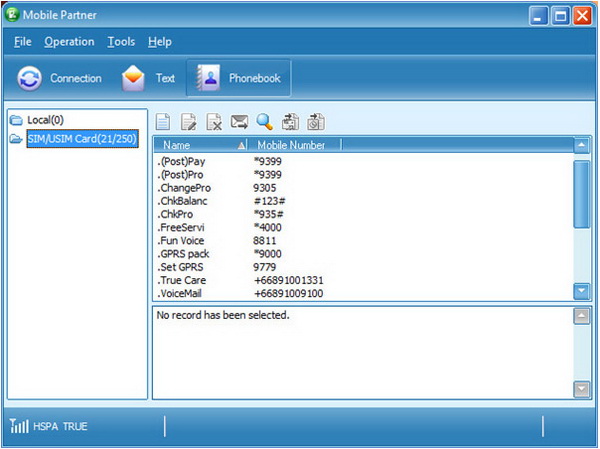Click the signal strength status icon
The height and width of the screenshot is (449, 600).
[x=19, y=426]
